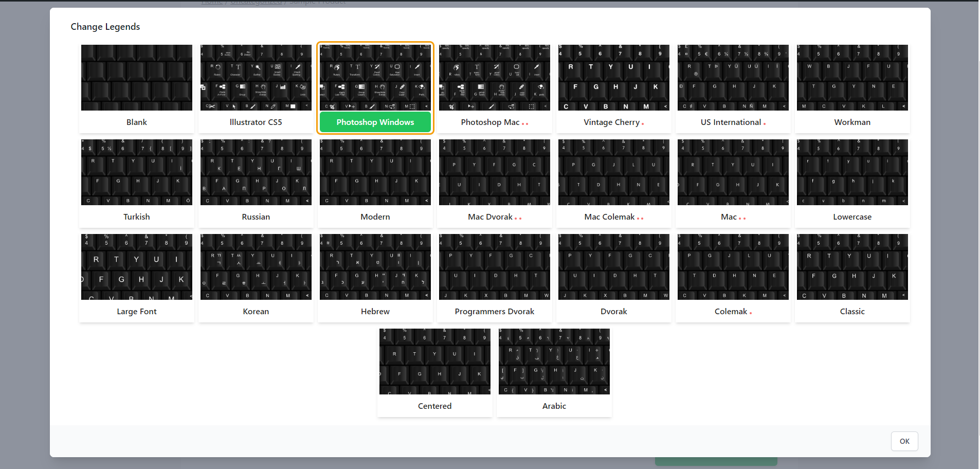Pick the Colemak keyboard thumbnail
980x469 pixels.
pos(733,267)
